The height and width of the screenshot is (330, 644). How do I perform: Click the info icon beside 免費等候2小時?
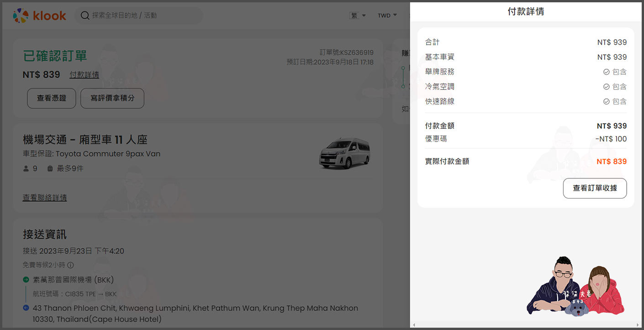pyautogui.click(x=70, y=265)
